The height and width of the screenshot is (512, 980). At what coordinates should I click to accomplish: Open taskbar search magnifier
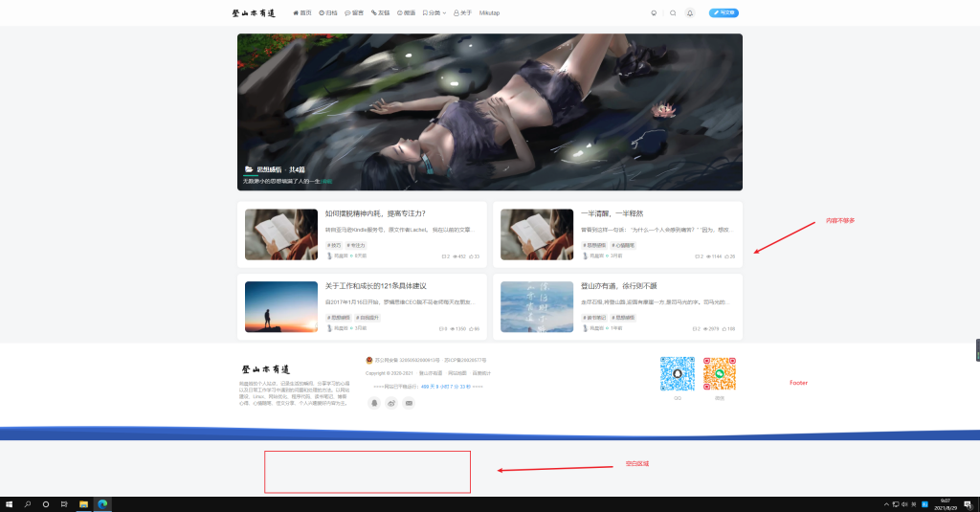[x=28, y=504]
